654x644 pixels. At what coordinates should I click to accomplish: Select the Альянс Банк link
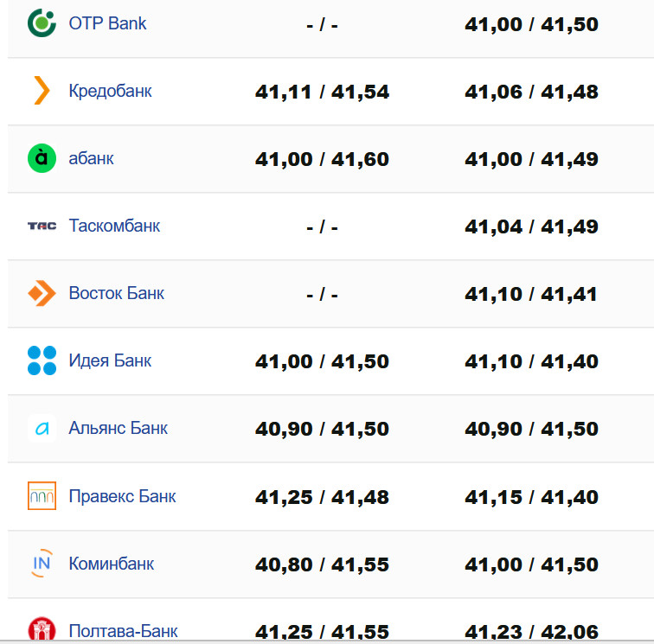pos(118,428)
